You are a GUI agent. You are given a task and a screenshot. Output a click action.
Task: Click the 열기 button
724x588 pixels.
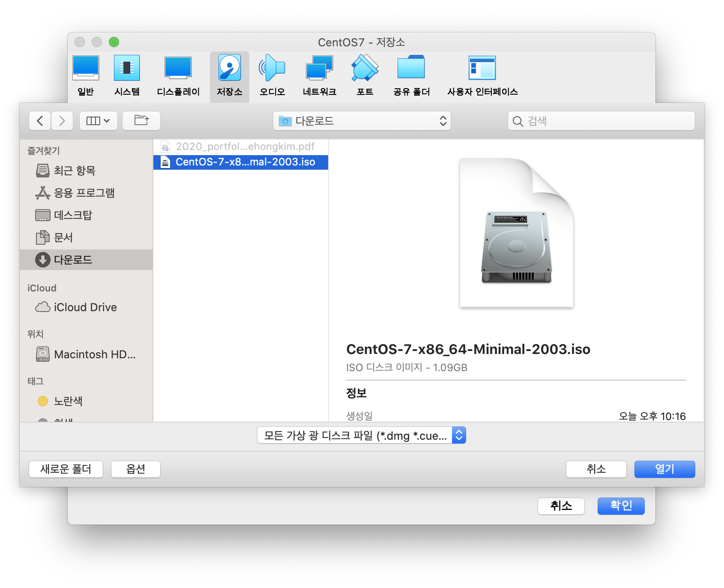coord(665,469)
